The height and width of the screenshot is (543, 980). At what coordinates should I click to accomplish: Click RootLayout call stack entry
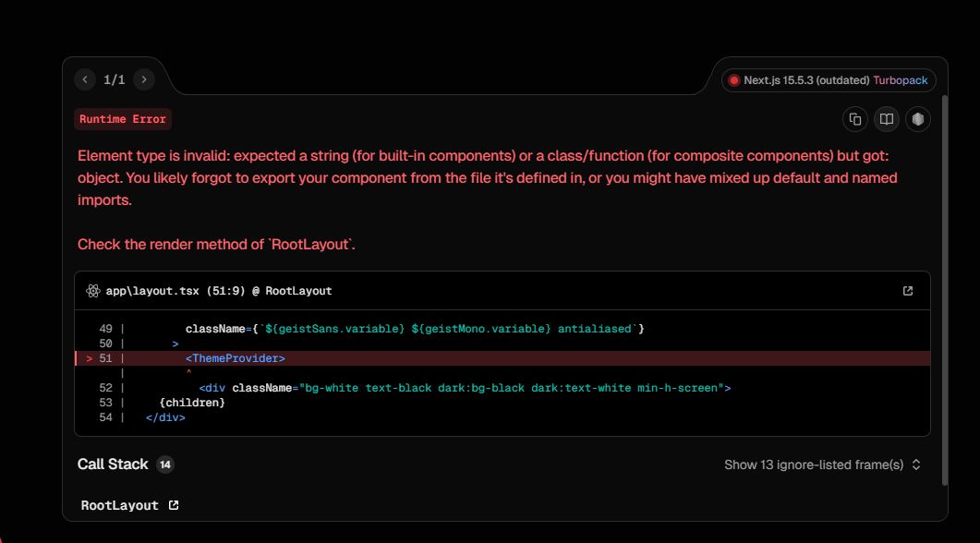click(119, 505)
